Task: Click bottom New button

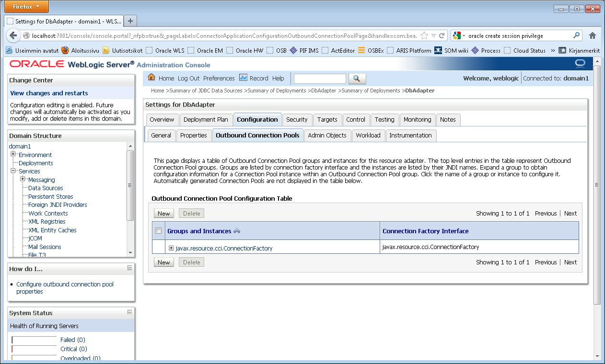Action: tap(164, 262)
